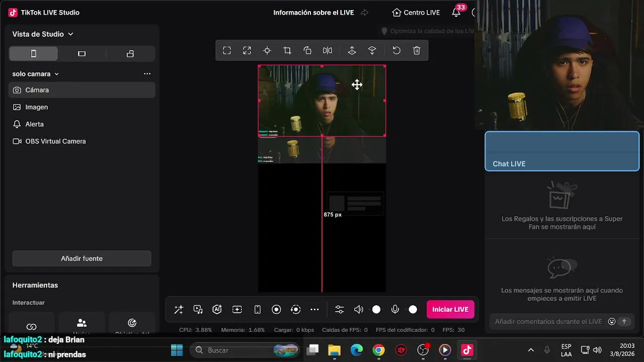Reset the source transform
The height and width of the screenshot is (362, 644).
pyautogui.click(x=396, y=50)
